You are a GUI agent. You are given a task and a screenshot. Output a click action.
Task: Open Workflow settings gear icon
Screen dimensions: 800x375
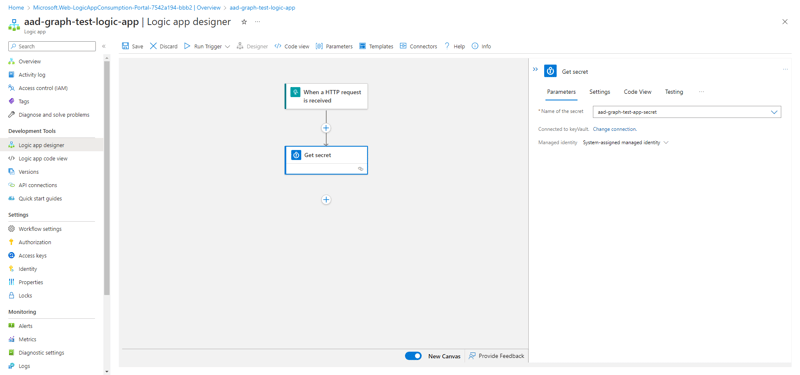tap(12, 229)
